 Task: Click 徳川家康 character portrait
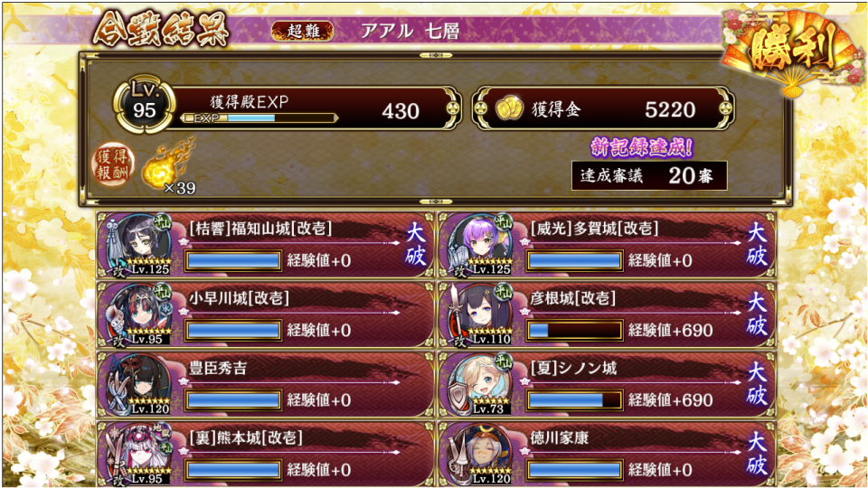(x=479, y=455)
